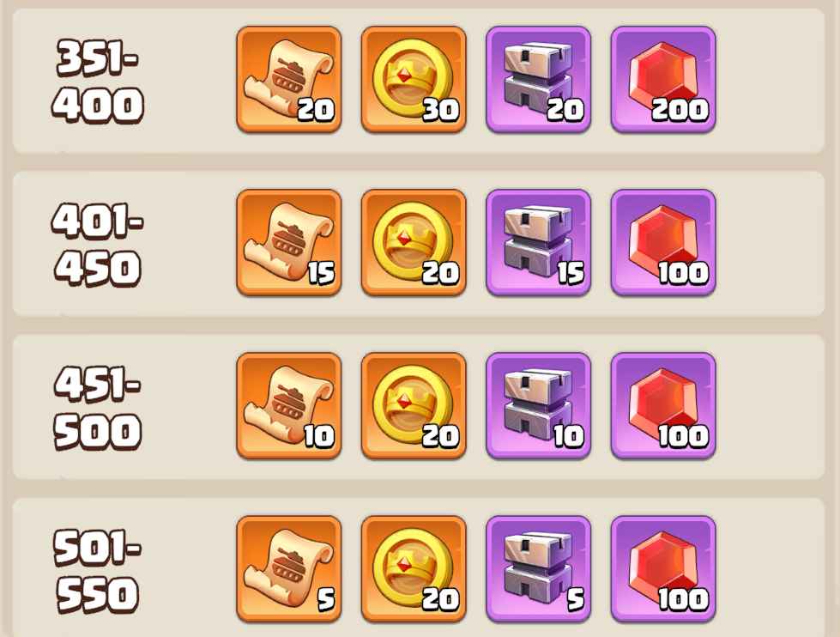Image resolution: width=840 pixels, height=637 pixels.
Task: Tap silver chest reward showing 10
Action: 538,406
